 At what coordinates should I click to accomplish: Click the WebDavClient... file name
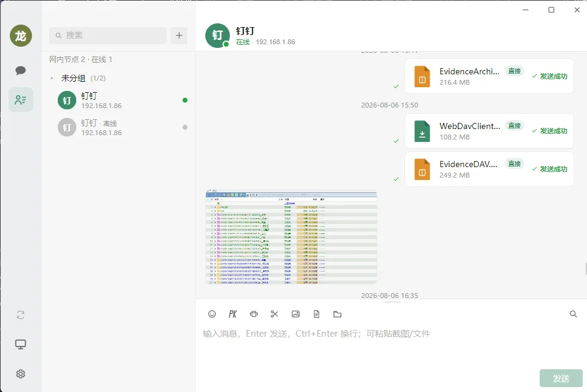(x=470, y=126)
